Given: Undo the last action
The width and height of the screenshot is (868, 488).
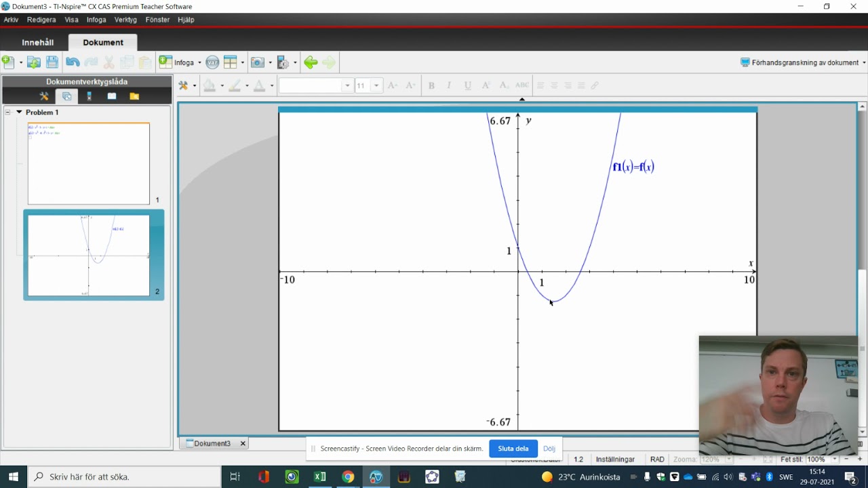Looking at the screenshot, I should (x=73, y=62).
